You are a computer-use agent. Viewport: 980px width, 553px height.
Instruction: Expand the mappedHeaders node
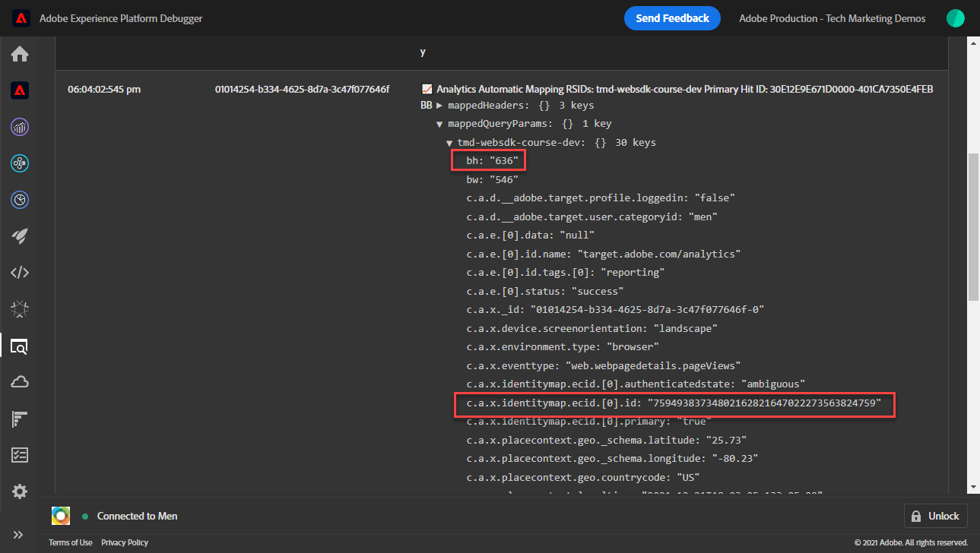(x=439, y=106)
